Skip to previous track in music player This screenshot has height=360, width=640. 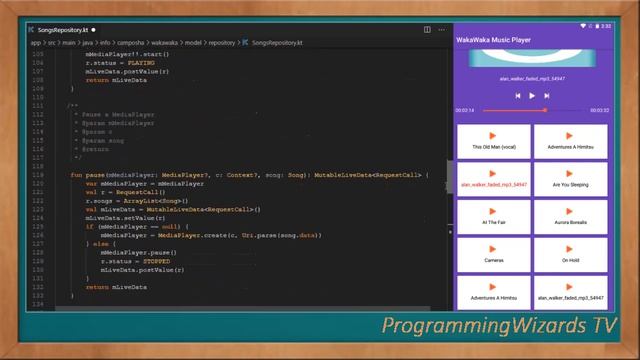click(x=518, y=96)
